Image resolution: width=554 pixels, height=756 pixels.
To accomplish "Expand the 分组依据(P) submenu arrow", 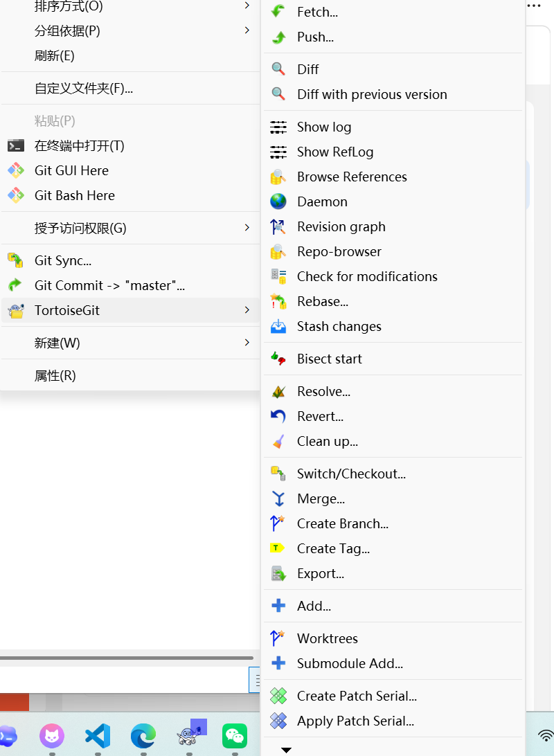I will (247, 30).
